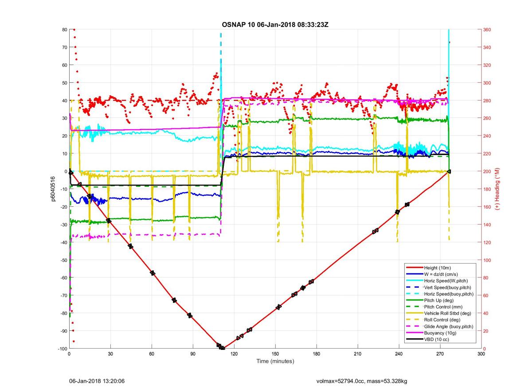This screenshot has height=392, width=532.
Task: Click the Vehicle Roll Stbd (deg) legend label
Action: 447,313
